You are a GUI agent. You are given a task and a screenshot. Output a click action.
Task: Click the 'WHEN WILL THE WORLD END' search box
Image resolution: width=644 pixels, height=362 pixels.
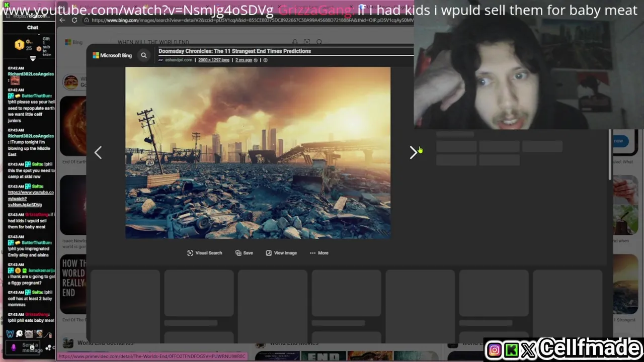(x=201, y=42)
